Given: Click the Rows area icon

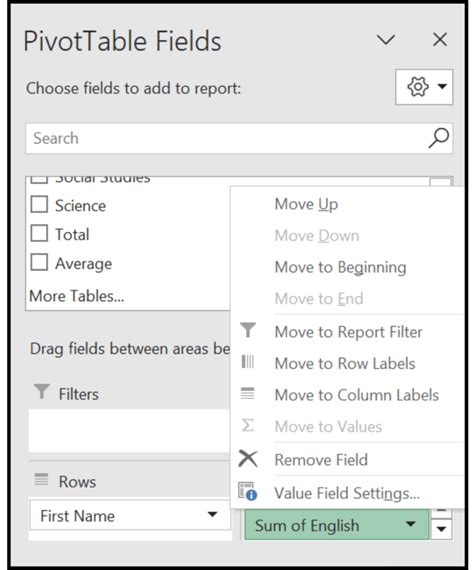Looking at the screenshot, I should [x=41, y=479].
